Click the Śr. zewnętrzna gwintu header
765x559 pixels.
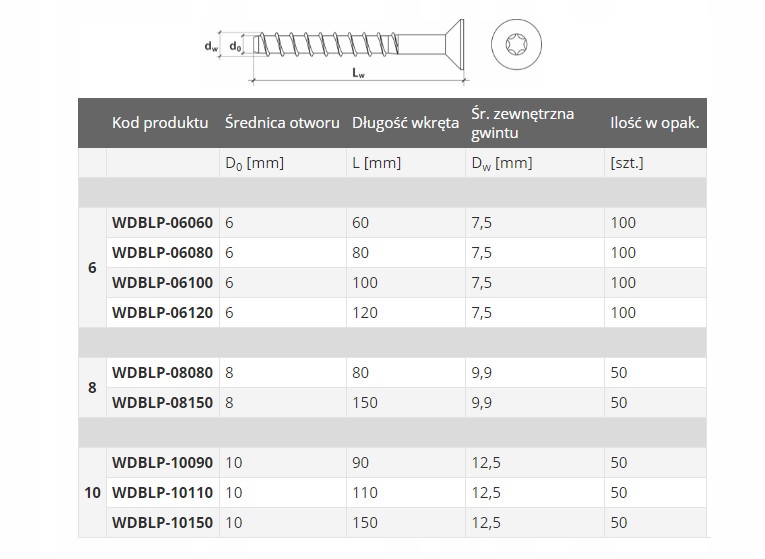click(522, 123)
